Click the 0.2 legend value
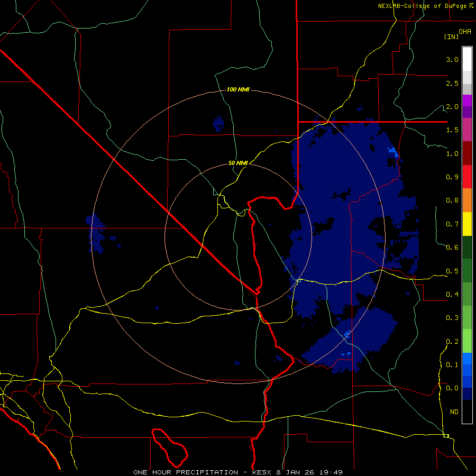This screenshot has width=476, height=476. point(452,342)
